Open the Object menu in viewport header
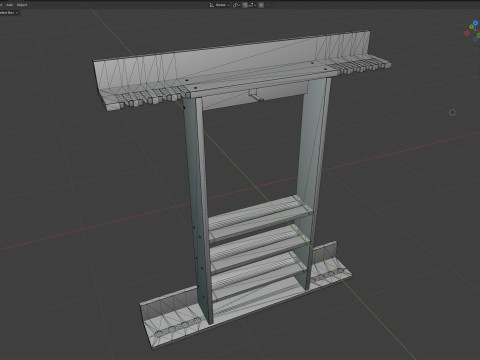 [x=22, y=5]
